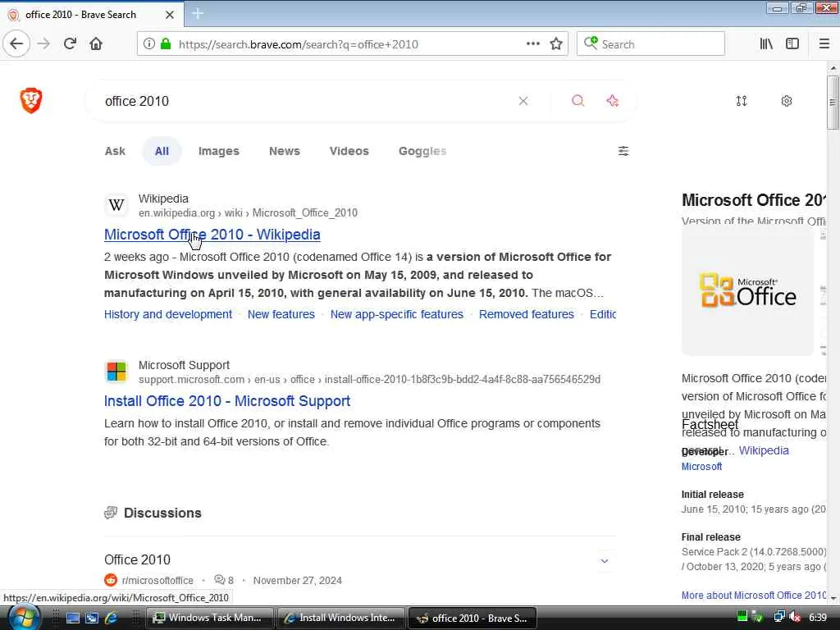This screenshot has width=840, height=630.
Task: Select the office 2010 Brave Search browser tab
Action: tap(92, 15)
